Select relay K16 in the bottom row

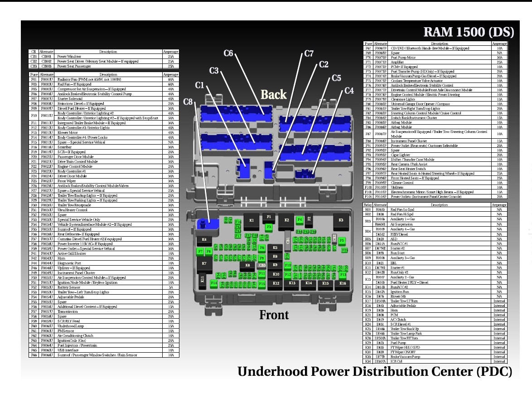coord(343,283)
